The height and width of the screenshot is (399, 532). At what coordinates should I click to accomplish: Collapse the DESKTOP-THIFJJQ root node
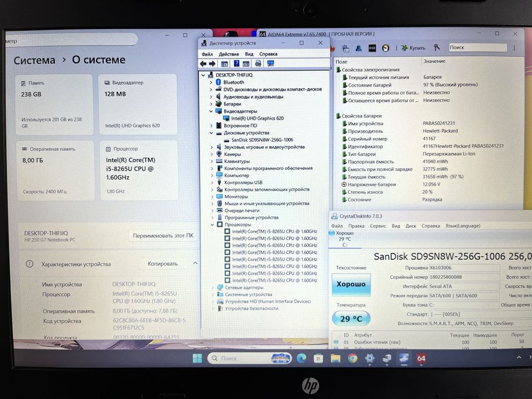(203, 75)
